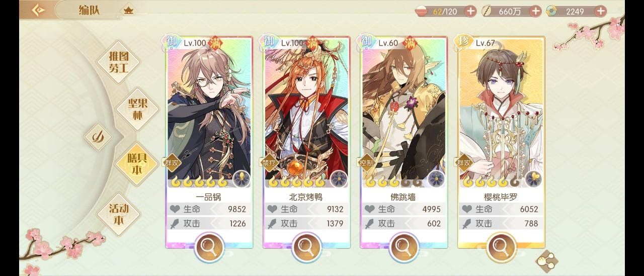Inspect 一品锅 with the magnifier icon
The width and height of the screenshot is (644, 276).
tap(208, 247)
